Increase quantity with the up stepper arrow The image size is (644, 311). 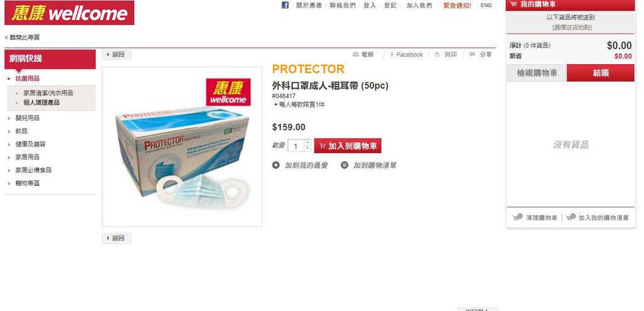pos(307,143)
